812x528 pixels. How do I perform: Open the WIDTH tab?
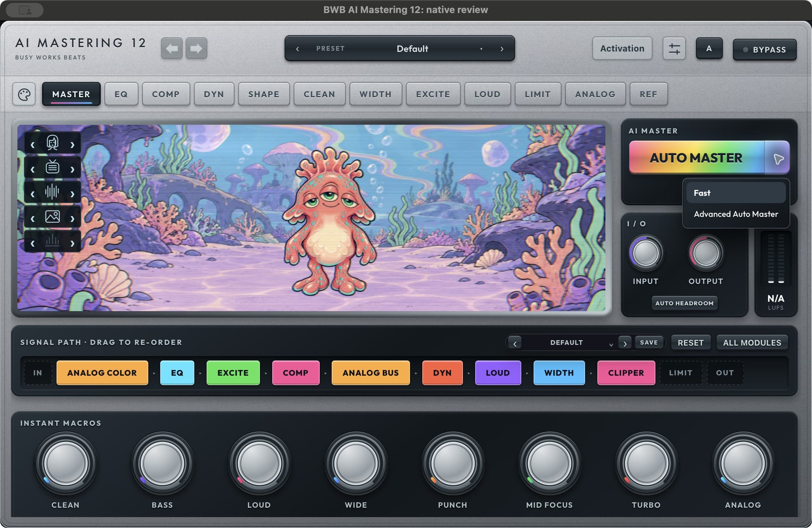click(x=376, y=94)
